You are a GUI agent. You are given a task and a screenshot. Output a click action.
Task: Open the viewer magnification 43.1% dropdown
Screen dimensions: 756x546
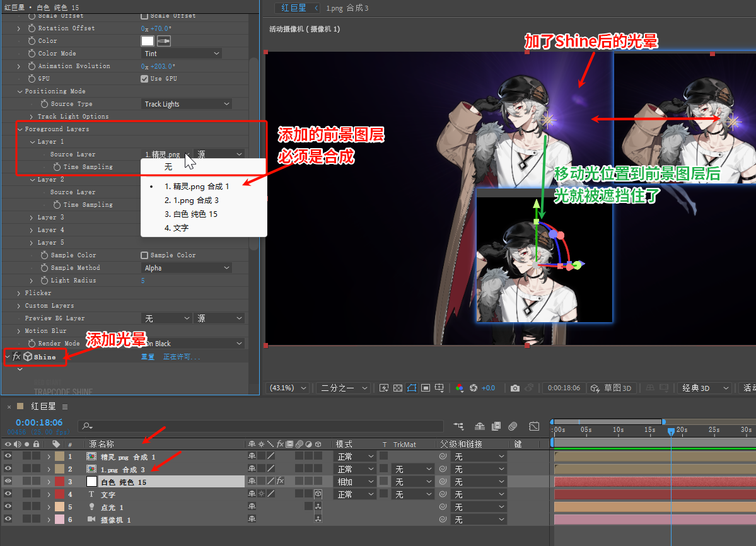(x=288, y=388)
